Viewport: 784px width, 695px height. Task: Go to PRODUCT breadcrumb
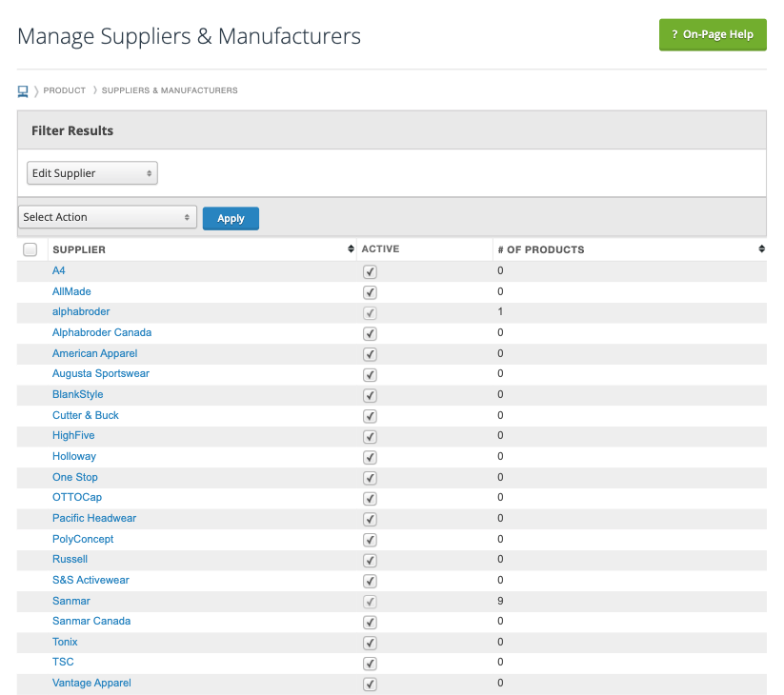tap(65, 90)
